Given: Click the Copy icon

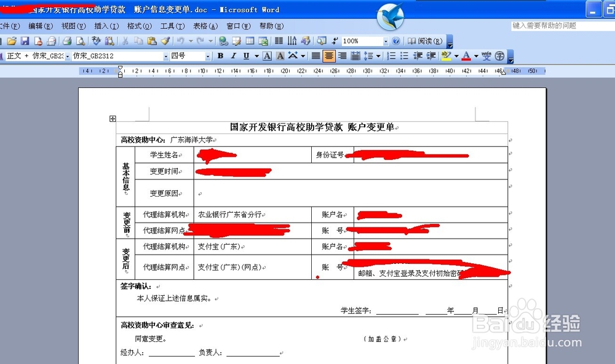Looking at the screenshot, I should [138, 41].
